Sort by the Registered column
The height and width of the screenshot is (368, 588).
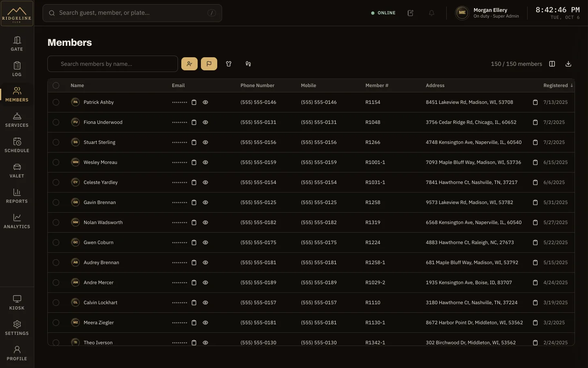pos(558,85)
